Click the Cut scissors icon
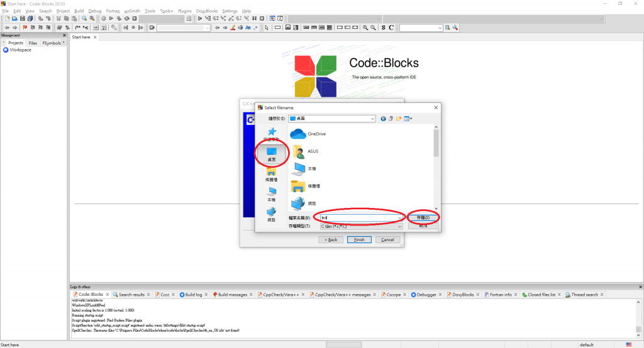Viewport: 644px width, 348px height. click(58, 18)
